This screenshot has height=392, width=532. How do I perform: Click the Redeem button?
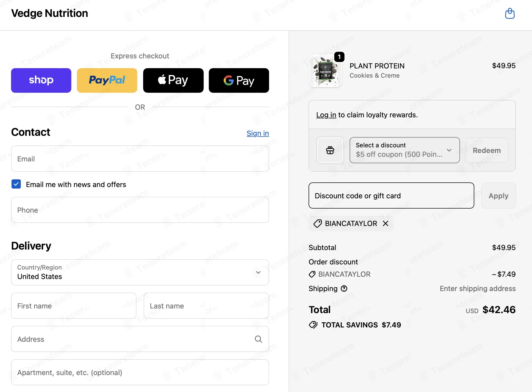point(487,150)
